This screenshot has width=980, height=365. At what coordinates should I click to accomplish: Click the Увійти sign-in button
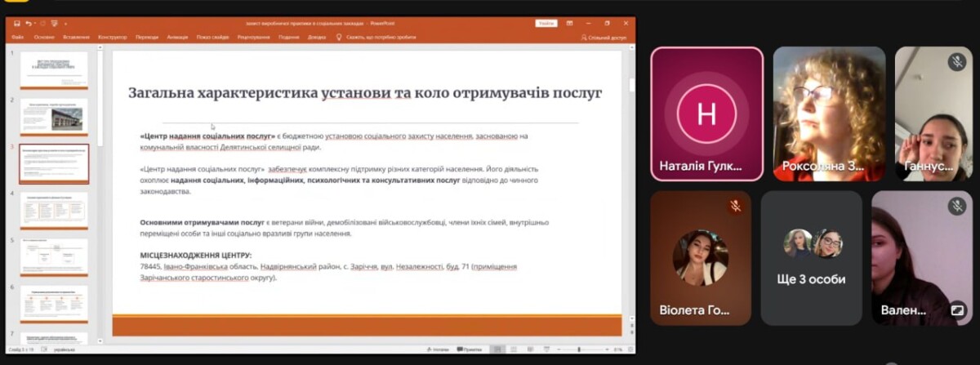(x=546, y=23)
